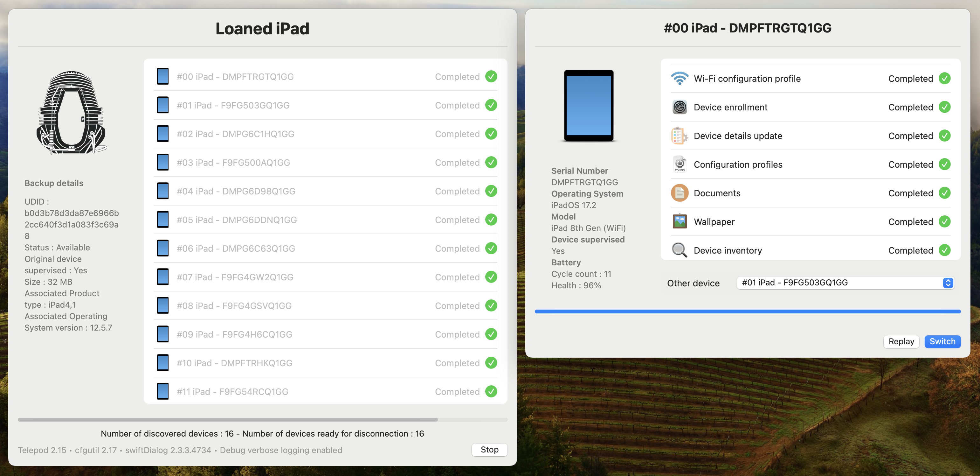The width and height of the screenshot is (980, 476).
Task: Select row text '#02 iPad - DMPG6C1HQ1GG'
Action: [x=236, y=134]
